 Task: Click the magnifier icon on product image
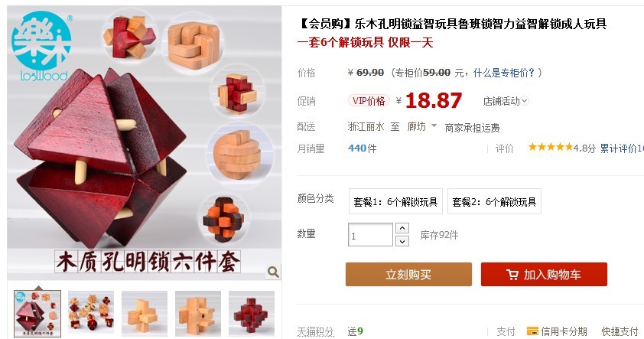[x=273, y=272]
